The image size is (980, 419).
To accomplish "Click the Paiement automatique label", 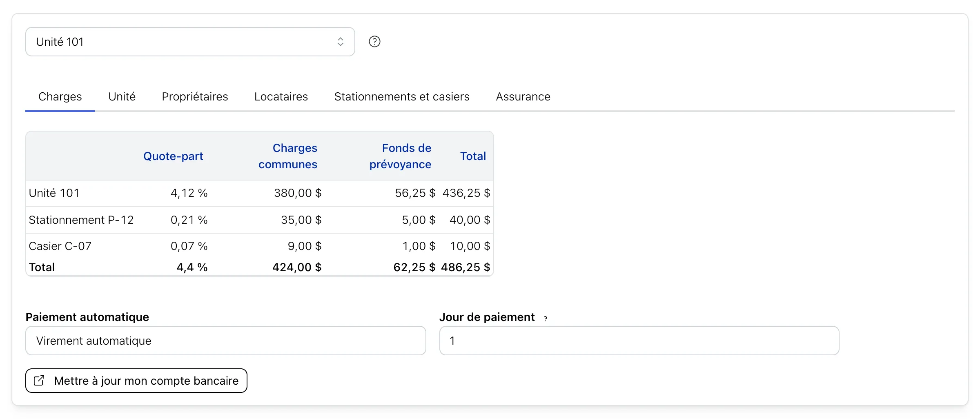I will [87, 317].
